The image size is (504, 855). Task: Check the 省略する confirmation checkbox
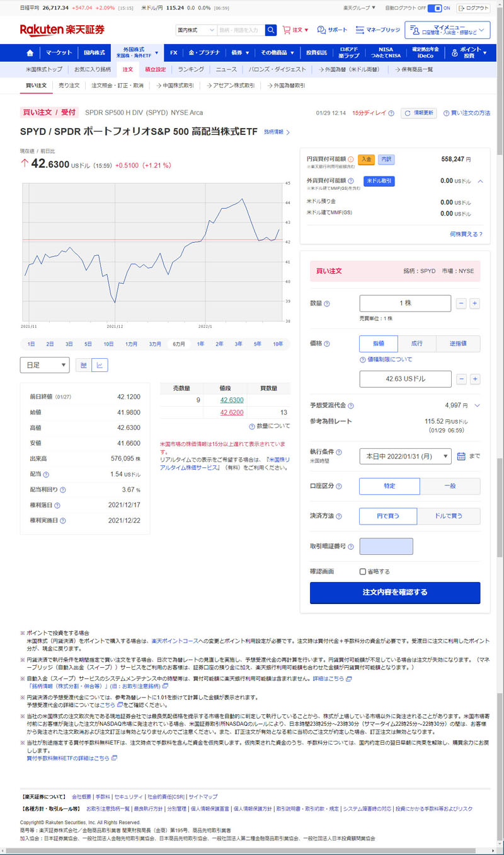pos(362,571)
